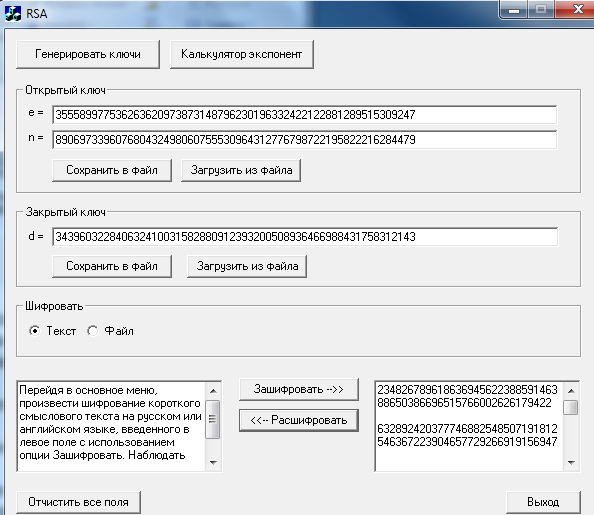The image size is (594, 515).
Task: Click into the plaintext box on left
Action: tap(111, 426)
